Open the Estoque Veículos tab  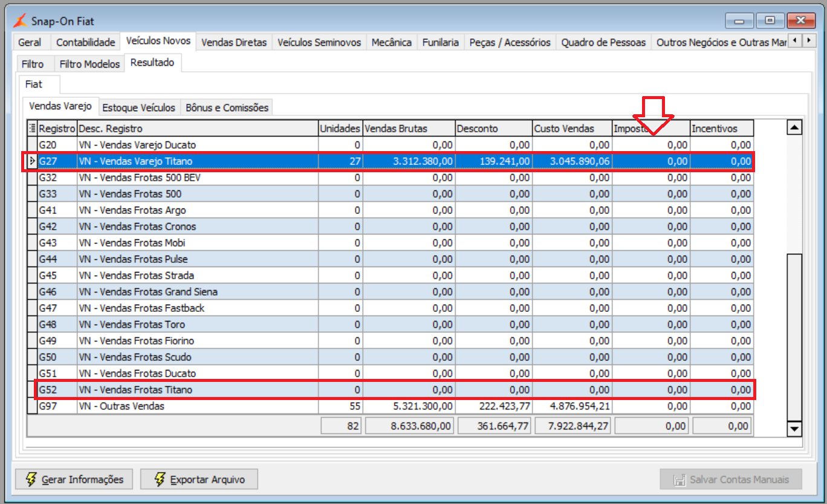(138, 108)
